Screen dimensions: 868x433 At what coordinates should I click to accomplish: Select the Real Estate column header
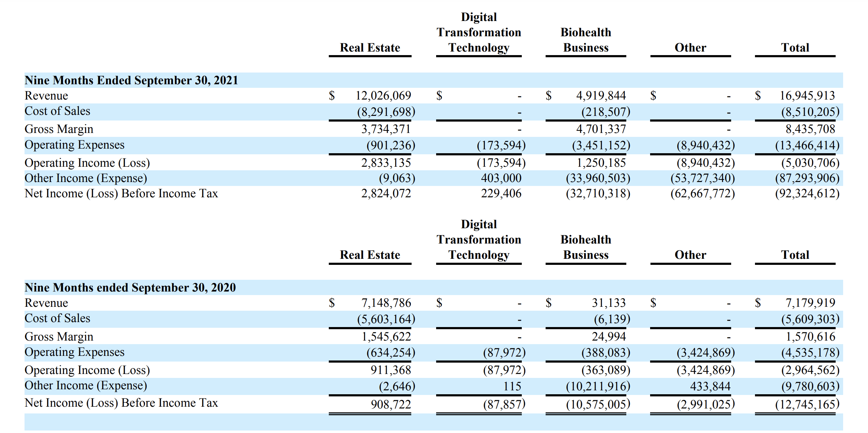[370, 47]
